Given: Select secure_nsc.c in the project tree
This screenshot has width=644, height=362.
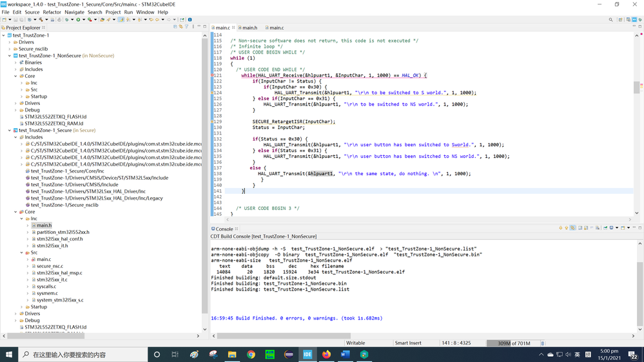Looking at the screenshot, I should (49, 266).
